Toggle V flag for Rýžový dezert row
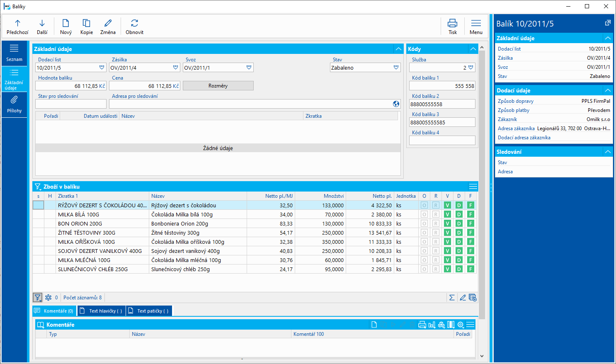616x364 pixels. point(447,205)
